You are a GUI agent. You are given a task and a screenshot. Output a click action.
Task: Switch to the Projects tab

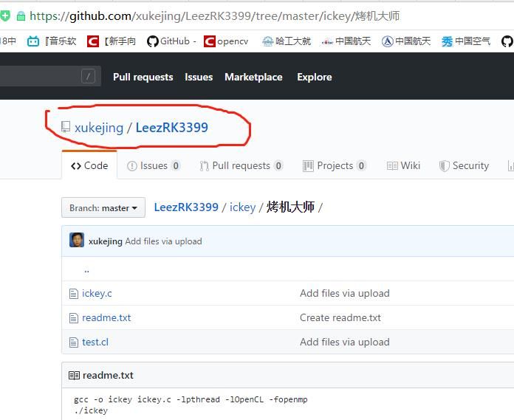pyautogui.click(x=334, y=166)
